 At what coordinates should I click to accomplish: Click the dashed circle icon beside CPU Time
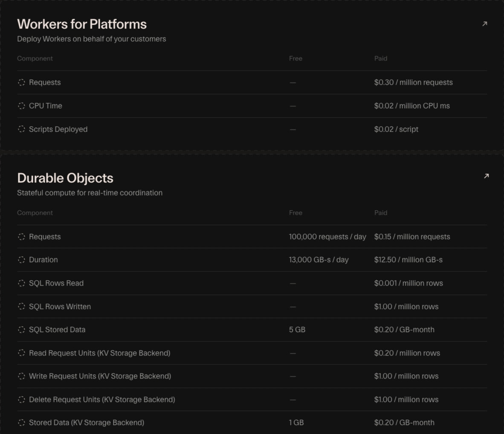pyautogui.click(x=22, y=106)
